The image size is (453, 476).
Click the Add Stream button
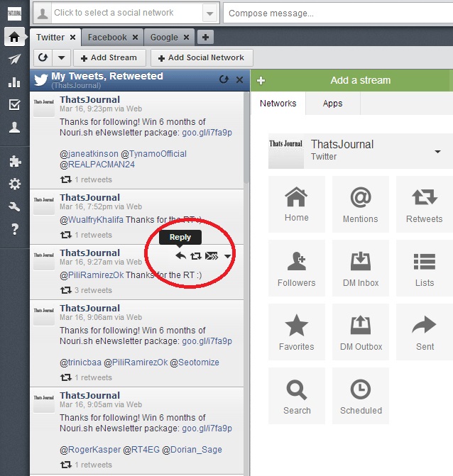(109, 57)
